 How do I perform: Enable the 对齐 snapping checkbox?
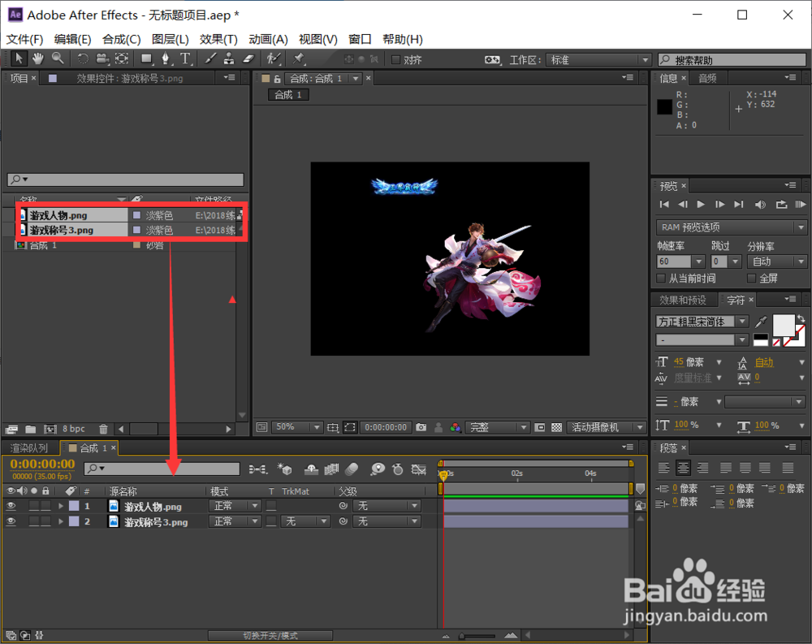point(396,59)
